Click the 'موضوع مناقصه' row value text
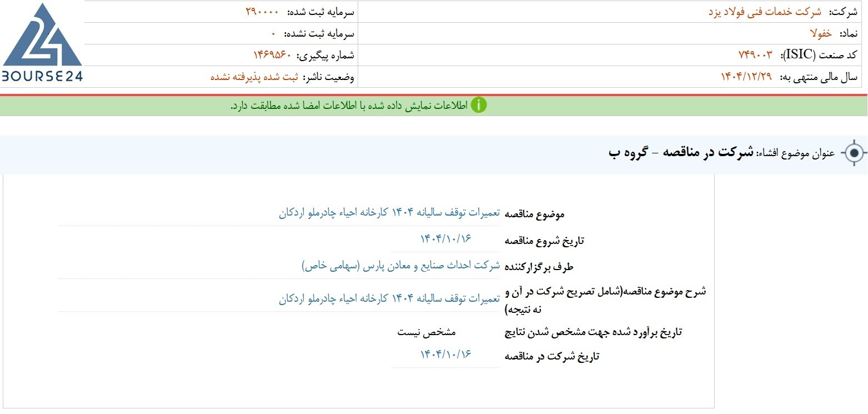The image size is (868, 414). (x=389, y=213)
